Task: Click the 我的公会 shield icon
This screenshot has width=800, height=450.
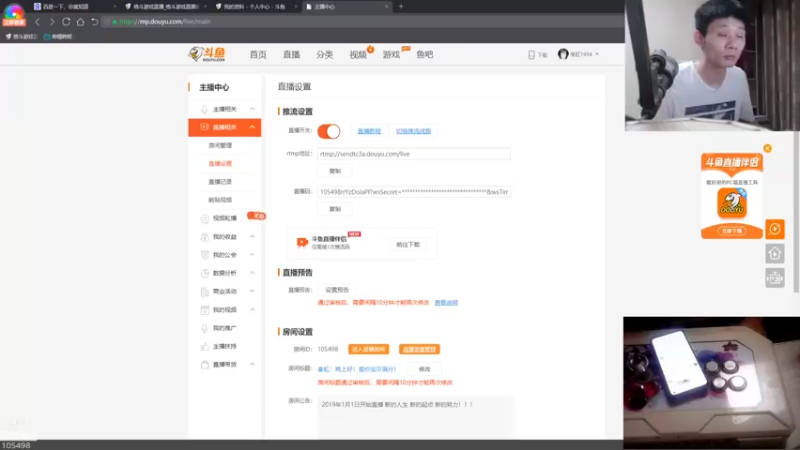Action: tap(205, 255)
